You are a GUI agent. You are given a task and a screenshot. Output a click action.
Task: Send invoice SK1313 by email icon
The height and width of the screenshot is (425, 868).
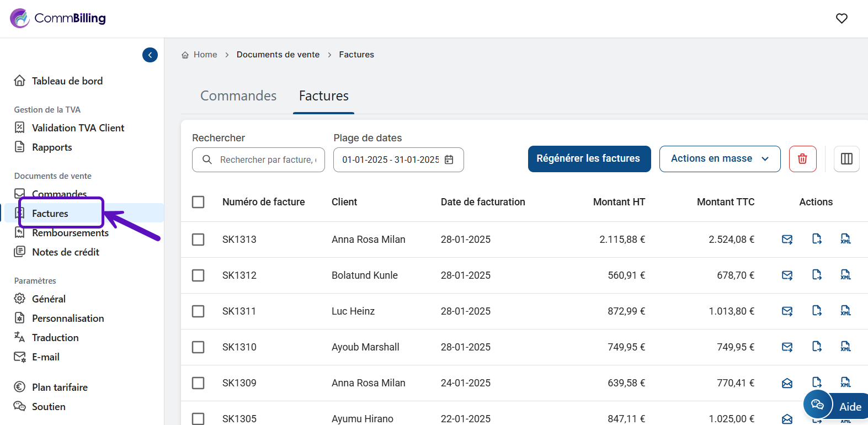[x=787, y=240]
